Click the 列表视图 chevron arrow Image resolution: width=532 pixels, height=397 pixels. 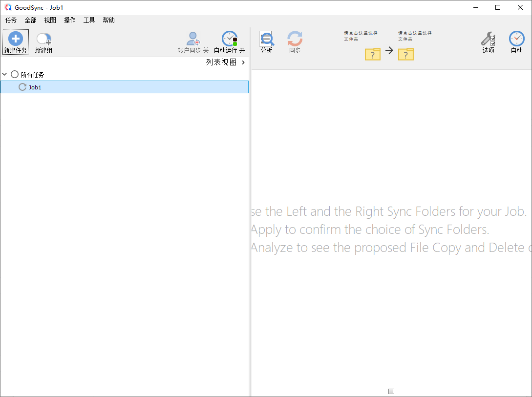242,62
